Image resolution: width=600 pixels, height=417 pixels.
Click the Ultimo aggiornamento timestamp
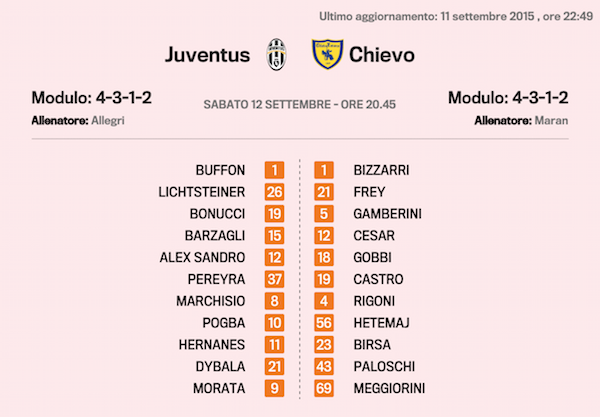(x=455, y=16)
